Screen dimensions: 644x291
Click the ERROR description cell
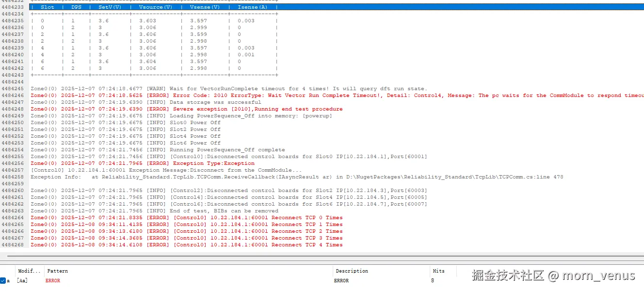tap(341, 280)
